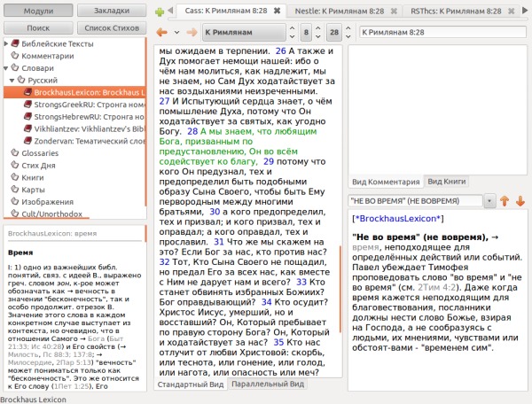Viewport: 532px width, 404px height.
Task: Select StrongsHebrewRU dictionary module
Action: pyautogui.click(x=89, y=117)
